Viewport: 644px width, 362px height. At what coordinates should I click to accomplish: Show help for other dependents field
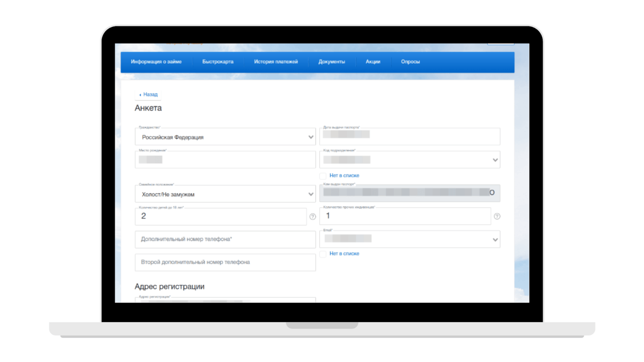(x=497, y=217)
